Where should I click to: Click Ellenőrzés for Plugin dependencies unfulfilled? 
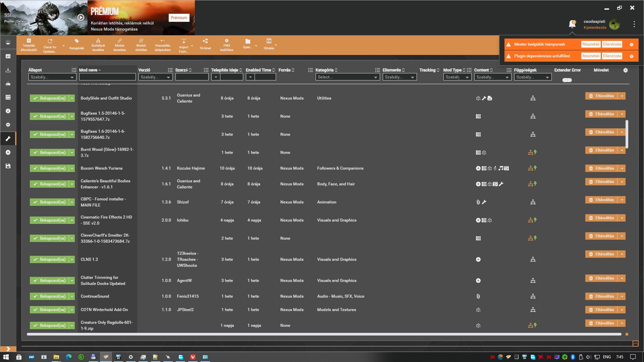(x=612, y=56)
